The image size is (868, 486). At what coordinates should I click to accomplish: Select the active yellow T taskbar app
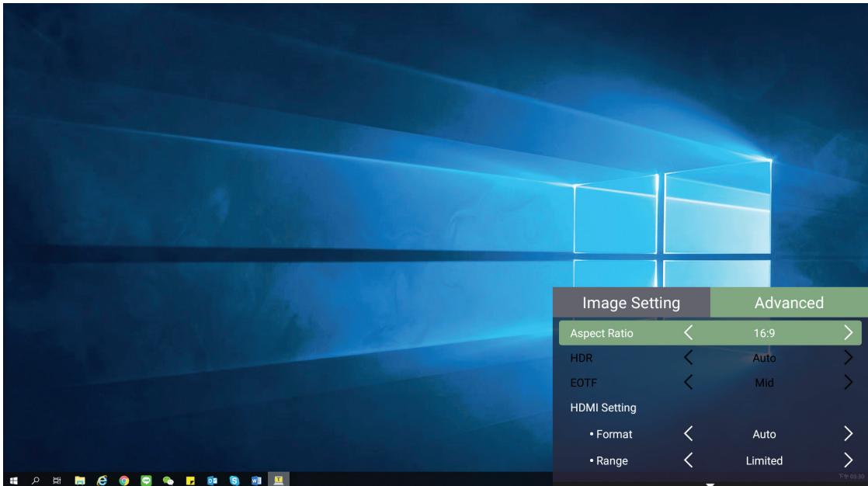coord(279,479)
